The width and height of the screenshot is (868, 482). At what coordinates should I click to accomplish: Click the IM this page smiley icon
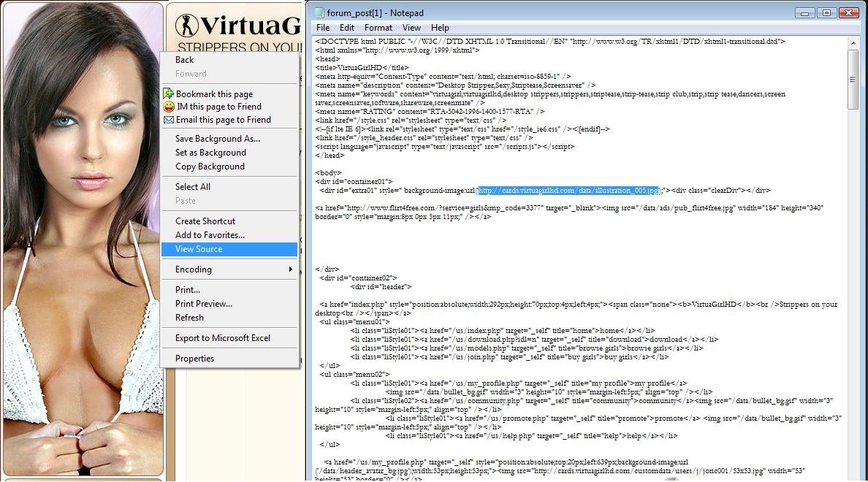pos(168,106)
